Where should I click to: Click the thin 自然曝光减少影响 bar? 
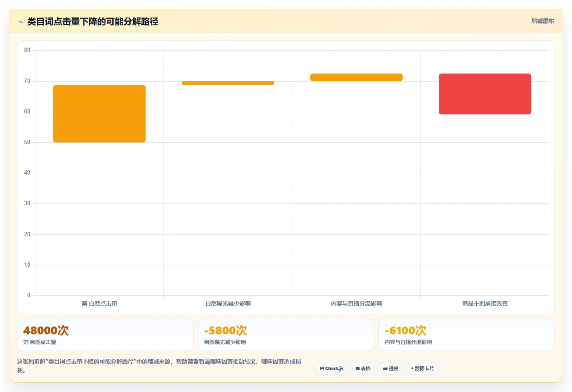228,83
